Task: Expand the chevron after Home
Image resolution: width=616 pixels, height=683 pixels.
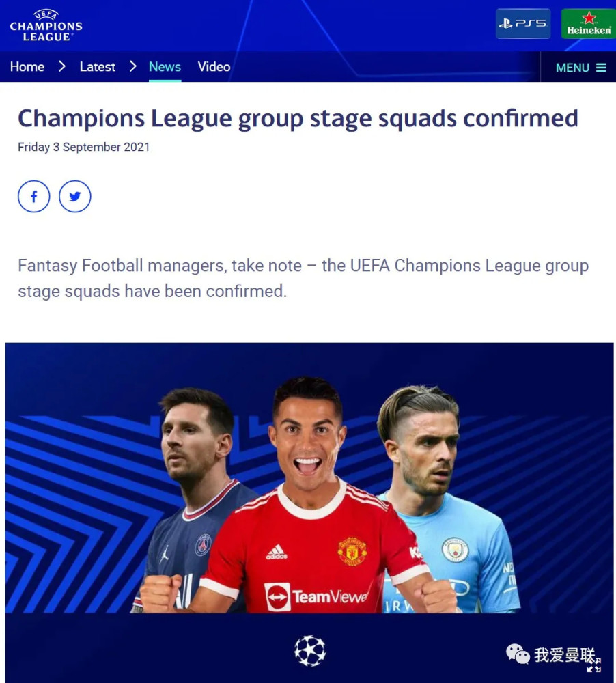Action: click(62, 67)
